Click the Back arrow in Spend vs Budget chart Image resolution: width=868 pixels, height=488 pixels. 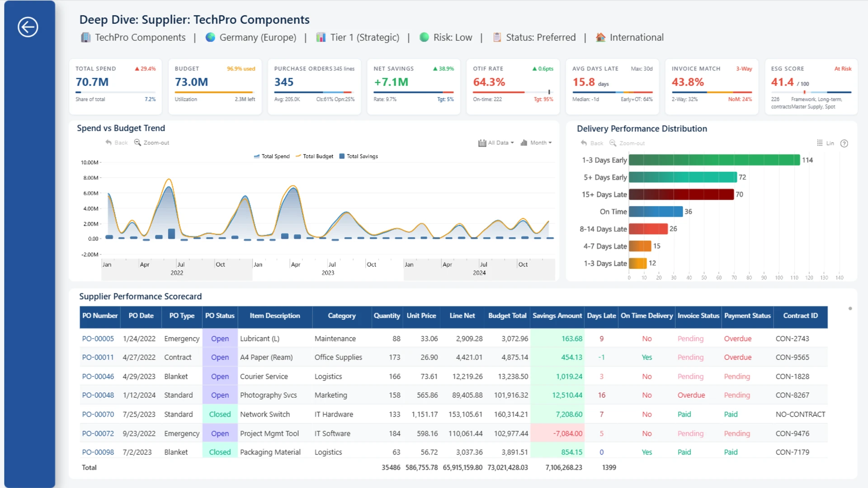(108, 143)
